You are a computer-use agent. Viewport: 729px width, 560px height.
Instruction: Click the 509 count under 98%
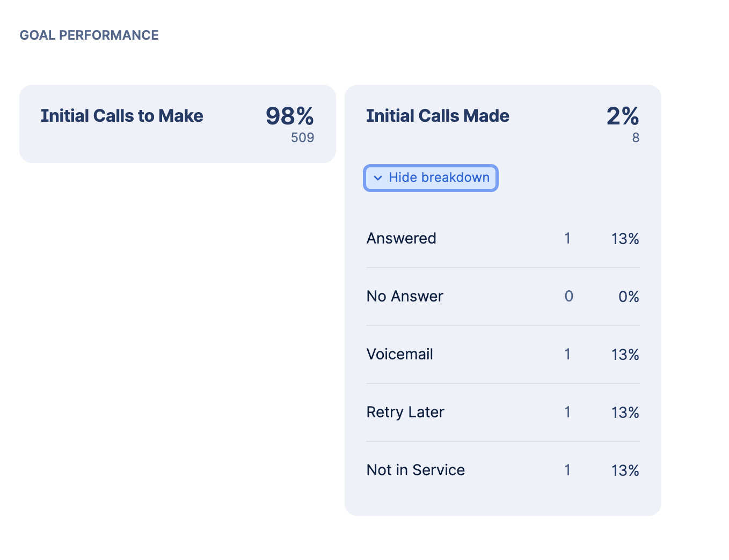click(302, 138)
